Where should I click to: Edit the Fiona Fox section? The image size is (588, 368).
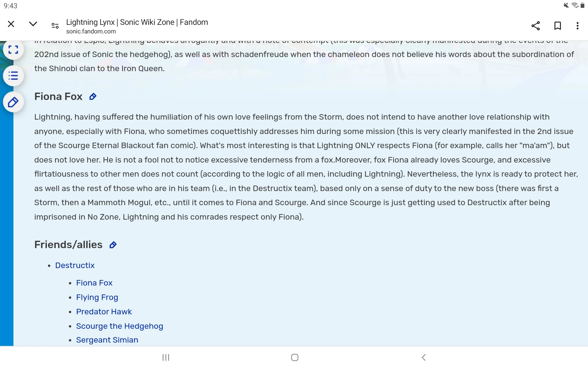(92, 96)
